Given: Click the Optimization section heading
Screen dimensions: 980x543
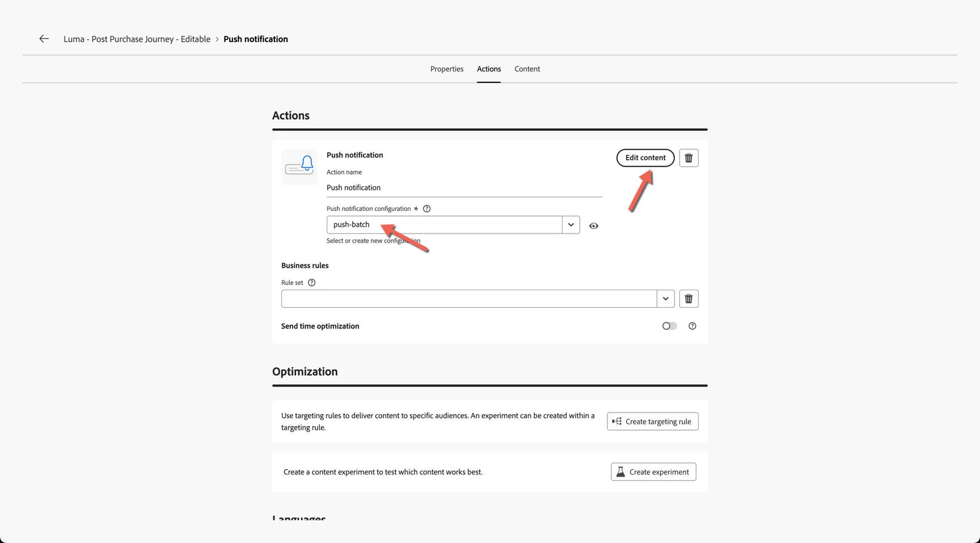Looking at the screenshot, I should 305,371.
